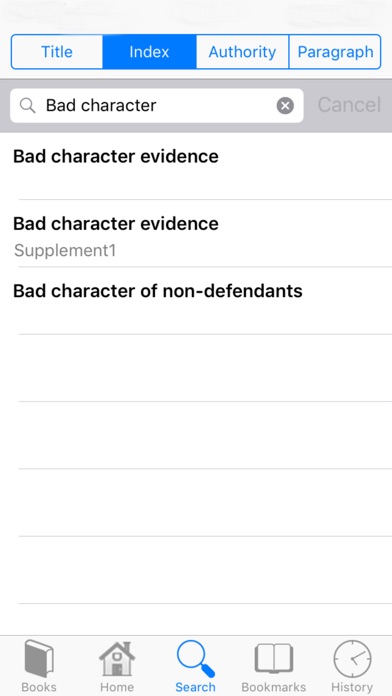Tap the Bookmarks label in bottom bar

coord(273,687)
